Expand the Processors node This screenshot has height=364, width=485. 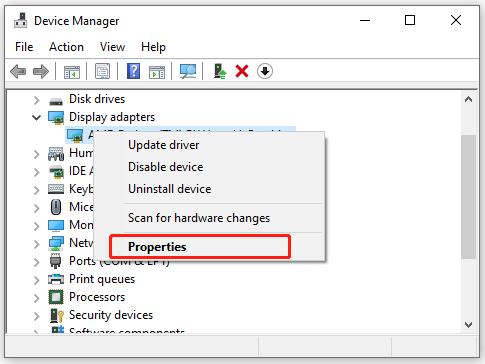(x=36, y=298)
